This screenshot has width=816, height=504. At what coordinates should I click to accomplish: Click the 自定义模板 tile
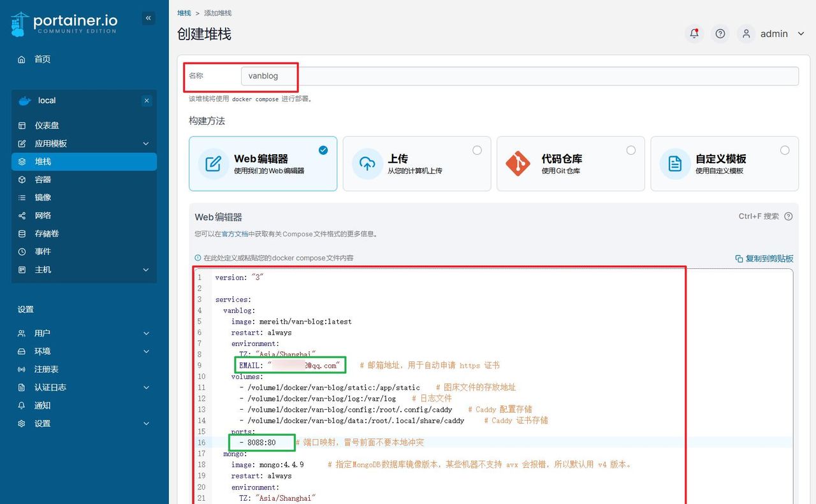pyautogui.click(x=724, y=164)
